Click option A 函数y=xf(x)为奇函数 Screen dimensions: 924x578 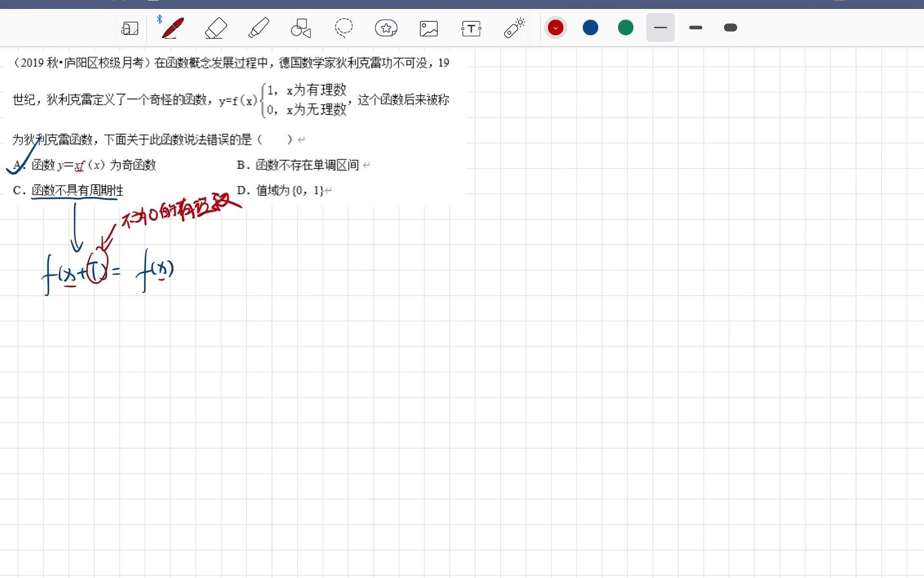coord(85,165)
